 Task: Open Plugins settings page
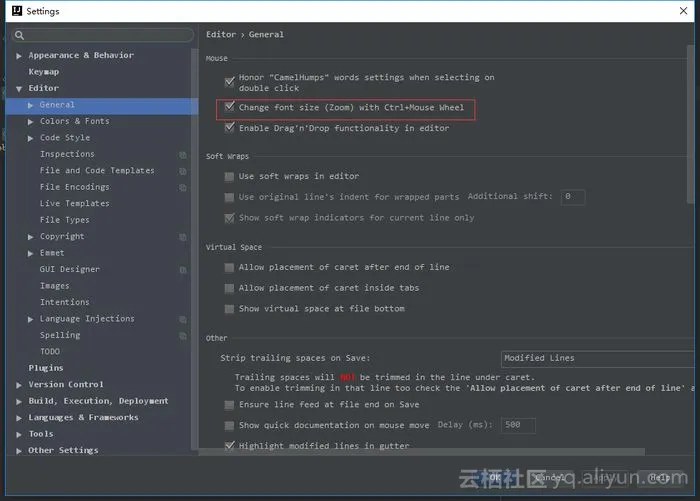coord(46,368)
